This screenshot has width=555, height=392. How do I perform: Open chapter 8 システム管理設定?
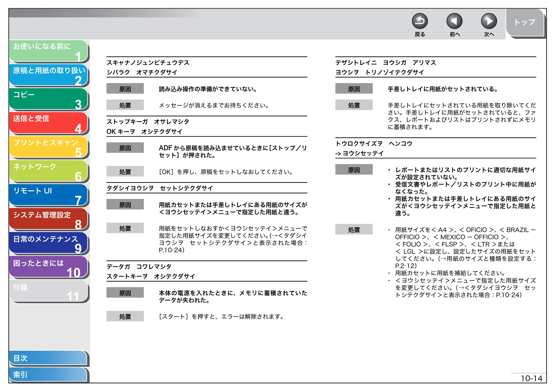(x=49, y=219)
